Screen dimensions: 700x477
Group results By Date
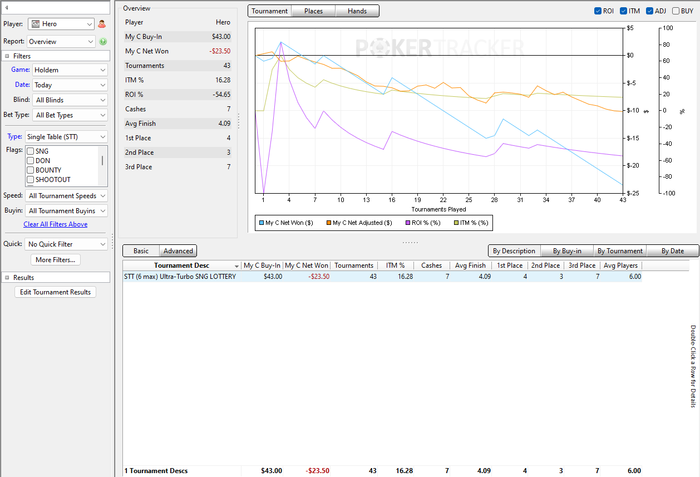coord(673,251)
